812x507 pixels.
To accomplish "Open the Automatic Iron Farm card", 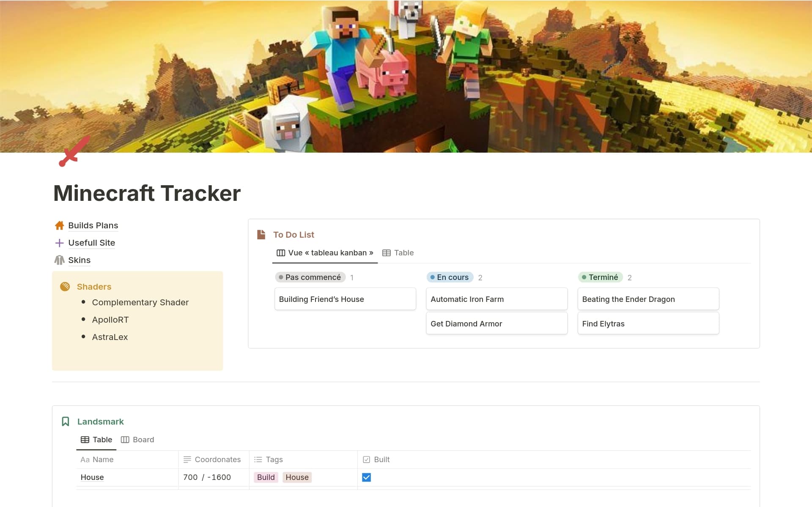I will pyautogui.click(x=497, y=299).
